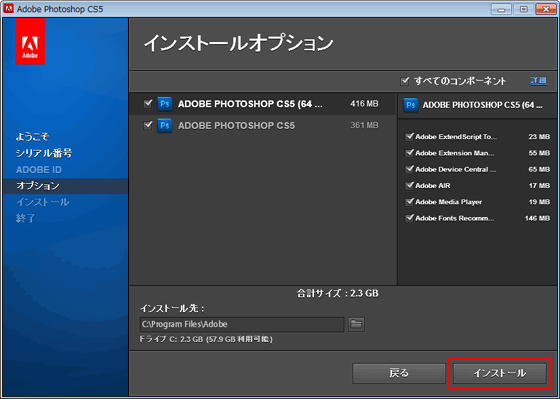Click the Ps icon in the right details header
This screenshot has height=399, width=560.
pyautogui.click(x=411, y=105)
